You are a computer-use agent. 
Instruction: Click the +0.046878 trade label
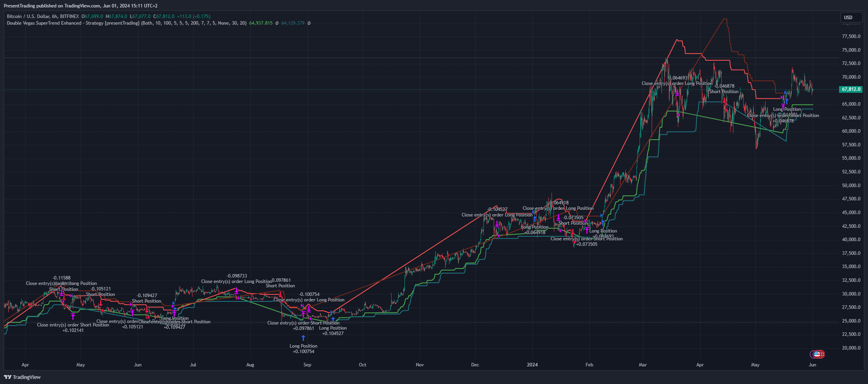(x=783, y=121)
